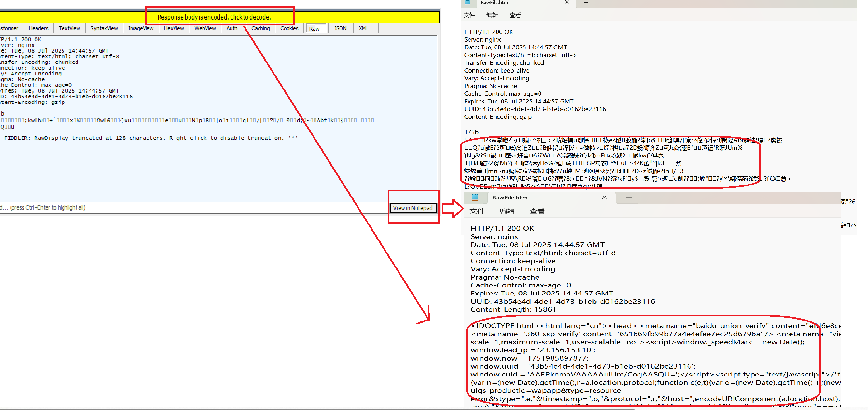
Task: Click the View in Notepad button
Action: click(413, 208)
